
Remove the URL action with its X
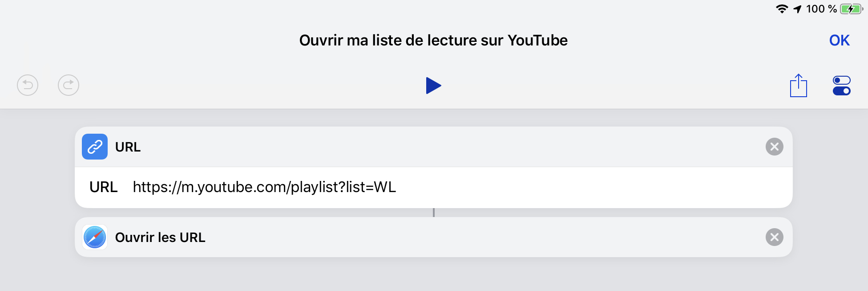(775, 146)
